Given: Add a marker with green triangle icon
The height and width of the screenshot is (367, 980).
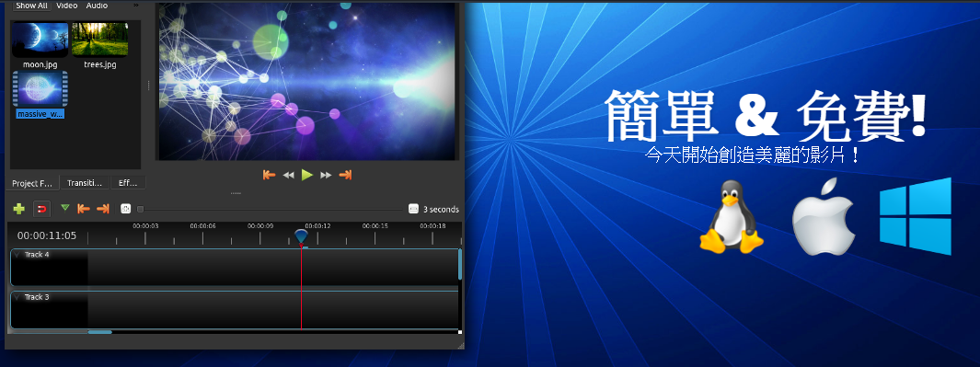Looking at the screenshot, I should pos(65,208).
